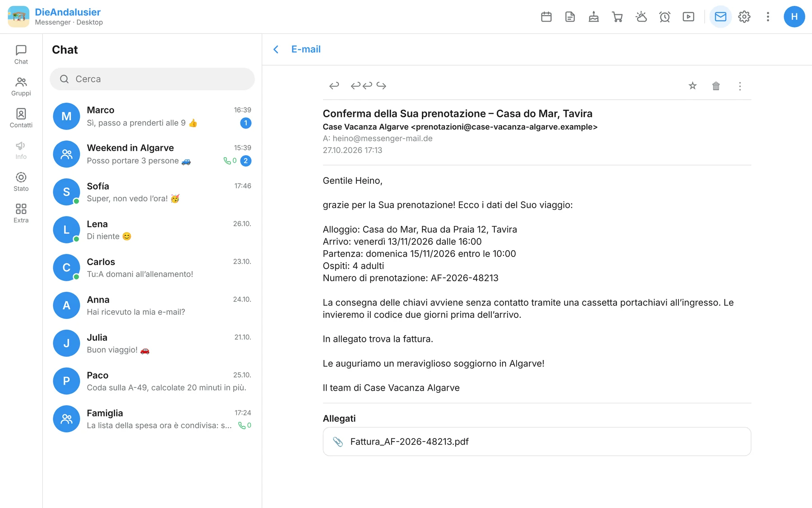Viewport: 812px width, 508px height.
Task: Click the sender address prenotazioni@case-vacanza-algarve.example
Action: point(504,127)
